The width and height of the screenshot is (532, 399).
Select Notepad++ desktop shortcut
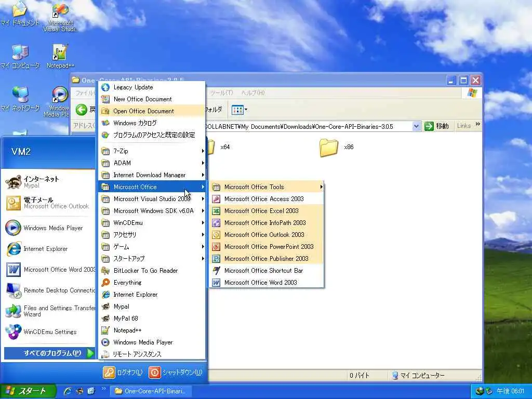60,56
